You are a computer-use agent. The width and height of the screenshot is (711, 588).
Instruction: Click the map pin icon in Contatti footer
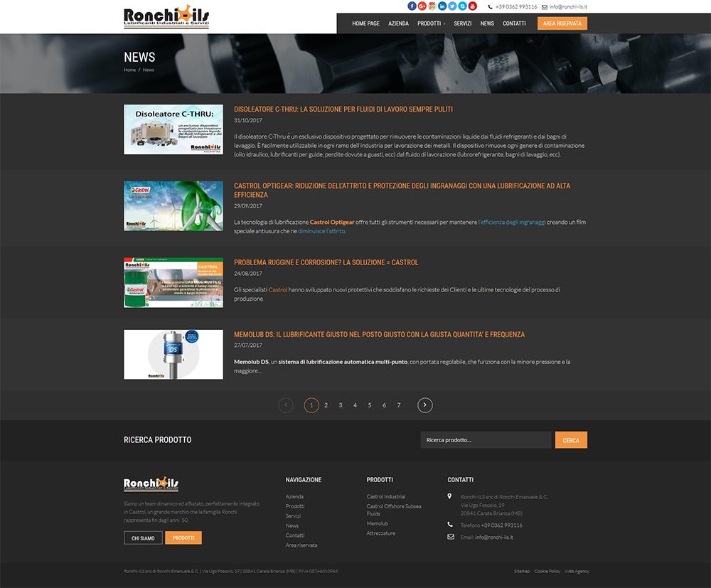coord(449,496)
